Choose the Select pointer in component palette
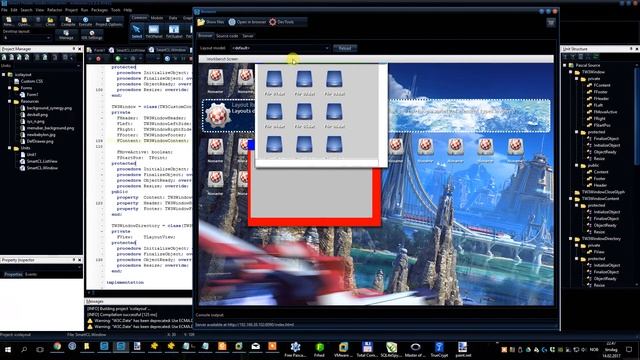This screenshot has height=360, width=640. [137, 31]
